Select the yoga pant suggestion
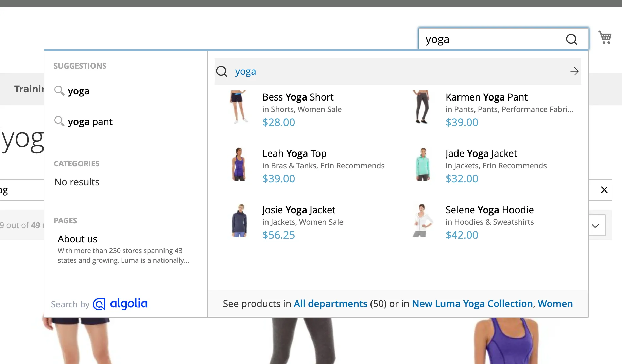 point(90,121)
